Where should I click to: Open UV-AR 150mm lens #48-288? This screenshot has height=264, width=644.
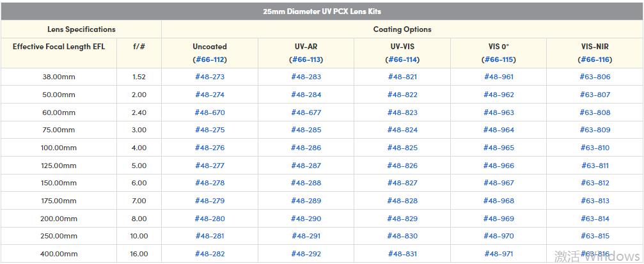tap(306, 183)
